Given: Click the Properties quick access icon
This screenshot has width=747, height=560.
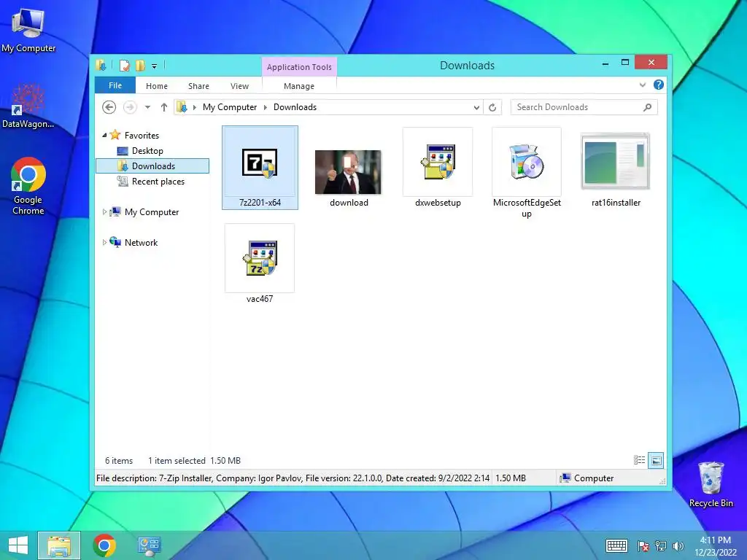Looking at the screenshot, I should click(124, 66).
